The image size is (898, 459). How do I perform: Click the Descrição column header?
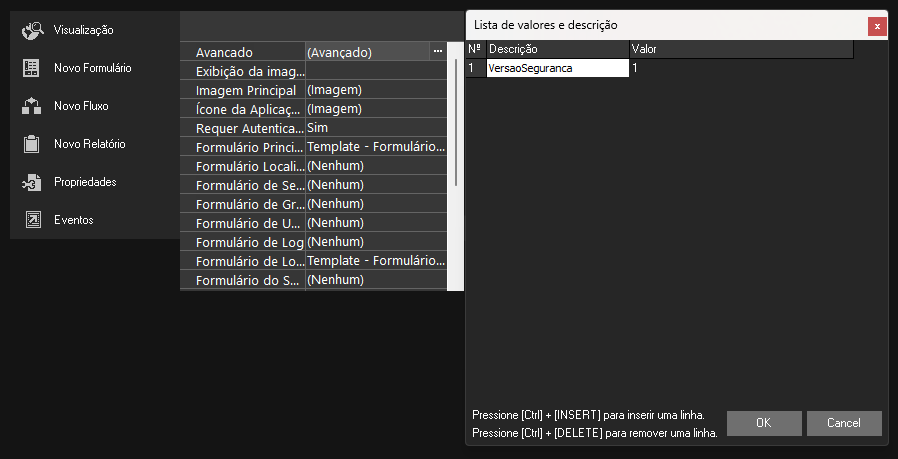pos(556,49)
